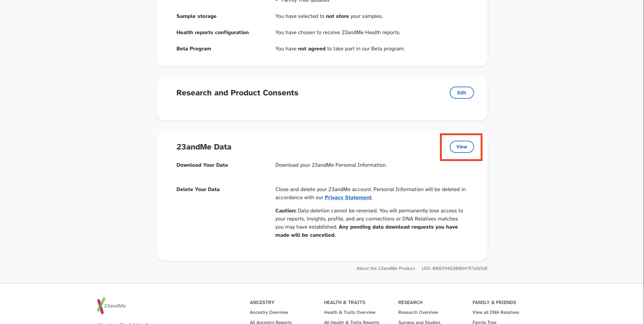
Task: Click the Download Your Data label
Action: pyautogui.click(x=202, y=165)
